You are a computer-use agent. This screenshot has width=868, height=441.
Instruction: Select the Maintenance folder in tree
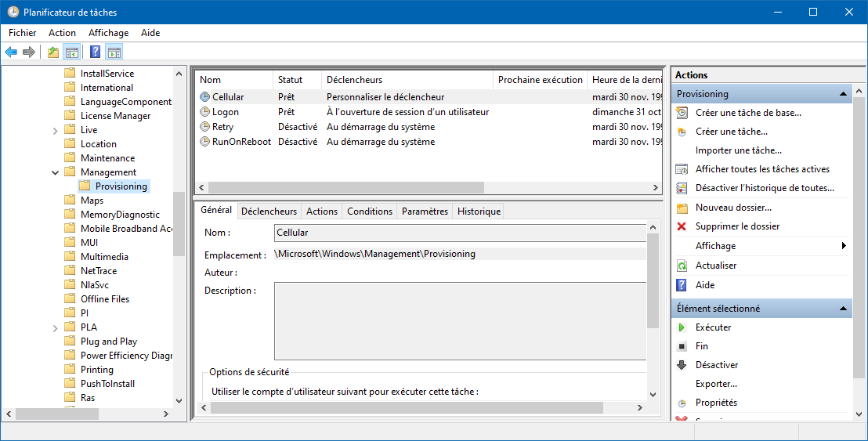click(107, 158)
